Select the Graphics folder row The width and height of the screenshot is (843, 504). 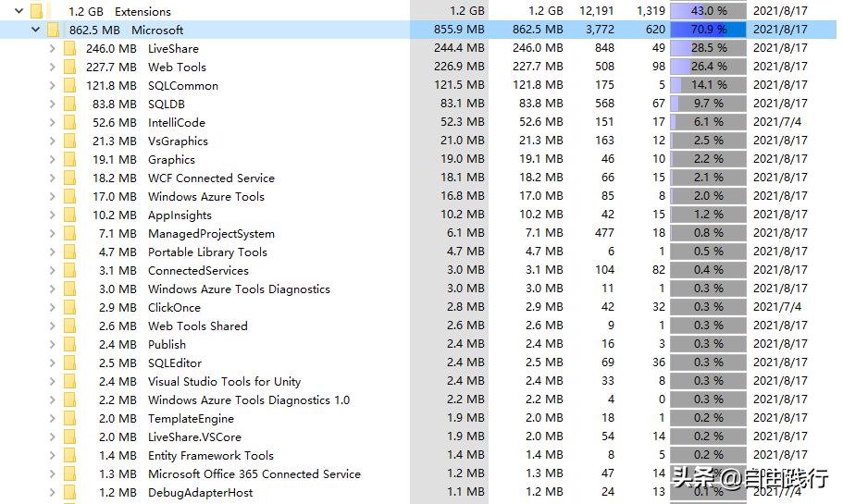point(418,160)
